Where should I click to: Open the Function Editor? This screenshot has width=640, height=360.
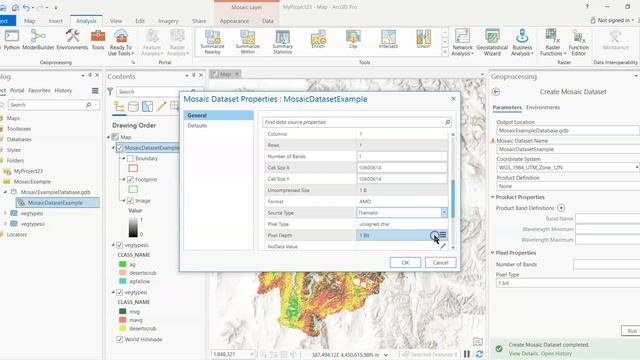pyautogui.click(x=579, y=42)
